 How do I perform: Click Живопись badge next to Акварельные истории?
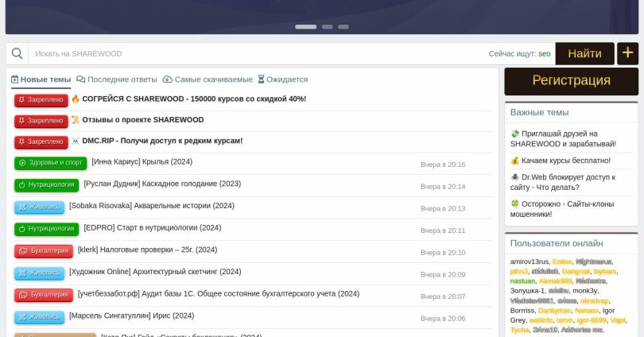(39, 207)
